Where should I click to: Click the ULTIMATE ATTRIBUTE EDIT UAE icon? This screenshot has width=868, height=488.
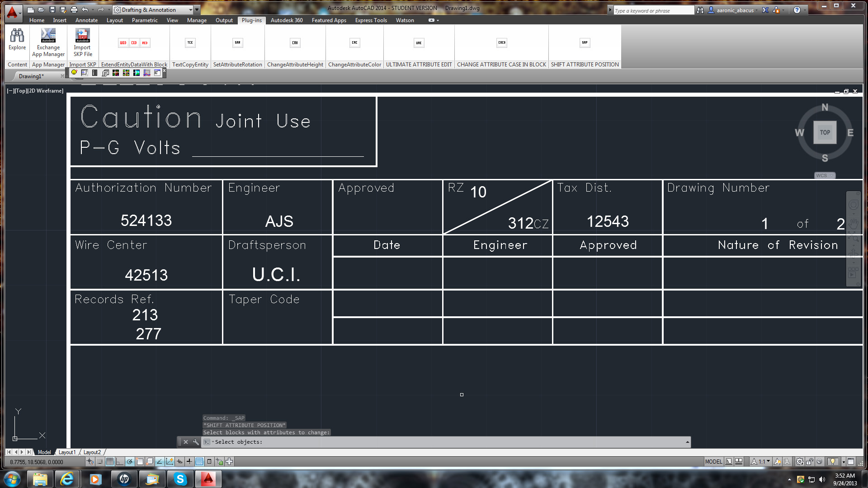[x=419, y=43]
